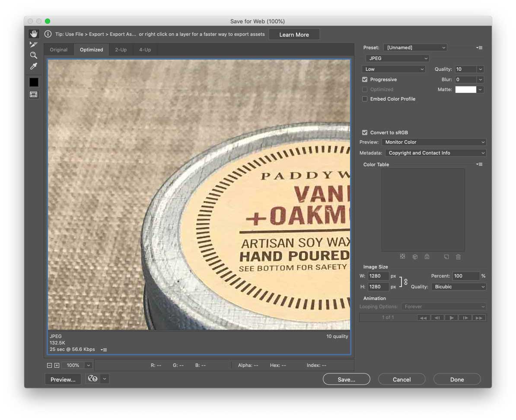Click the last frame animation button
The height and width of the screenshot is (420, 516).
point(479,318)
